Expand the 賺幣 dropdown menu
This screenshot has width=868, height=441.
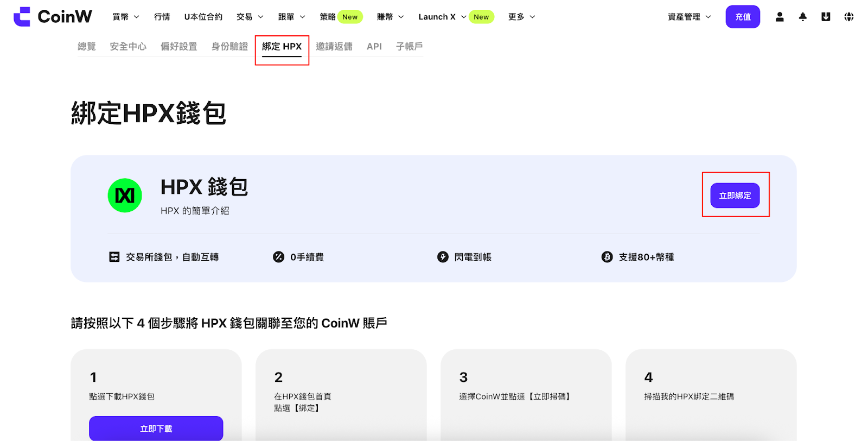pyautogui.click(x=391, y=17)
